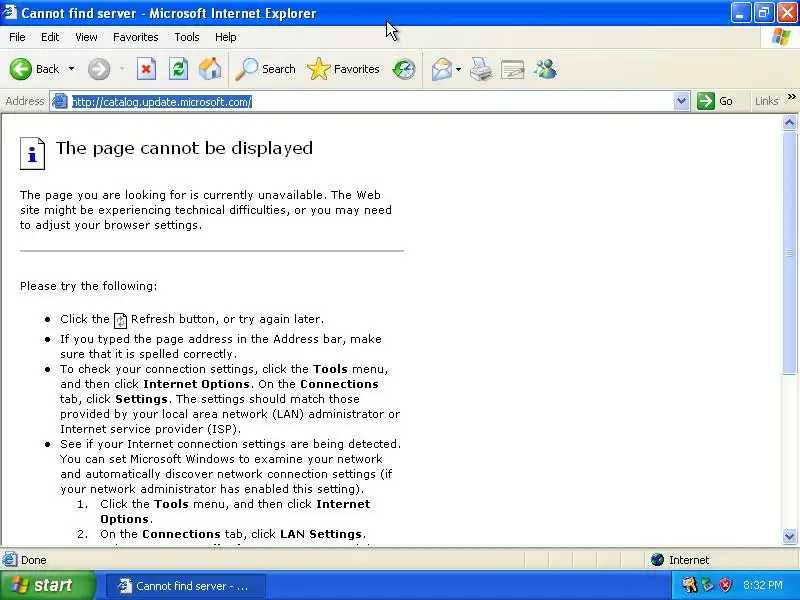Click the scrollbar up arrow
This screenshot has height=600, width=800.
pos(789,122)
